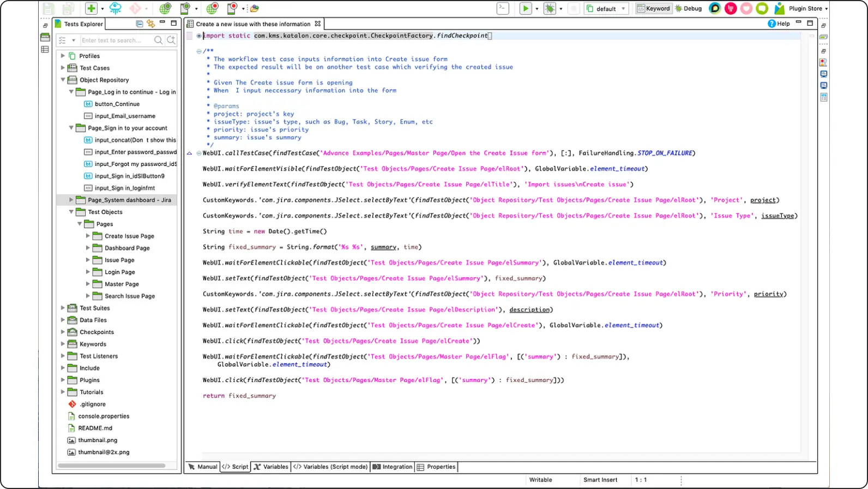Toggle Link with Editor in Tests Explorer
This screenshot has width=868, height=489.
coord(151,23)
